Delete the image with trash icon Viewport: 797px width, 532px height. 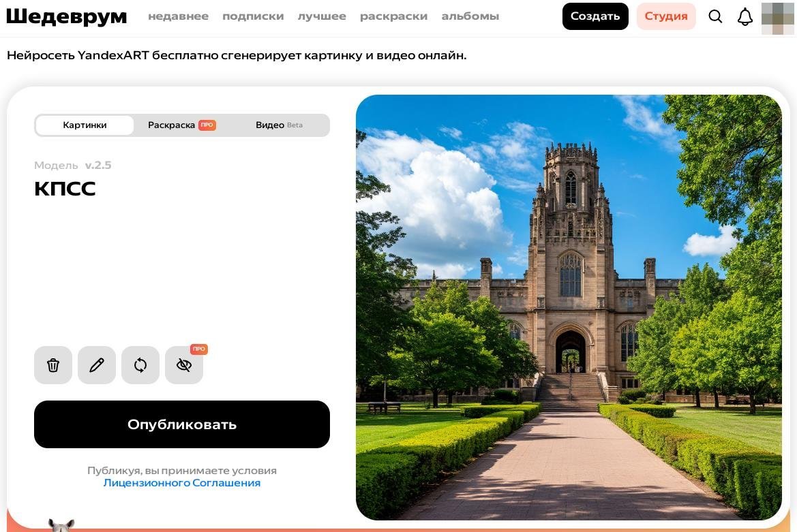[x=53, y=365]
